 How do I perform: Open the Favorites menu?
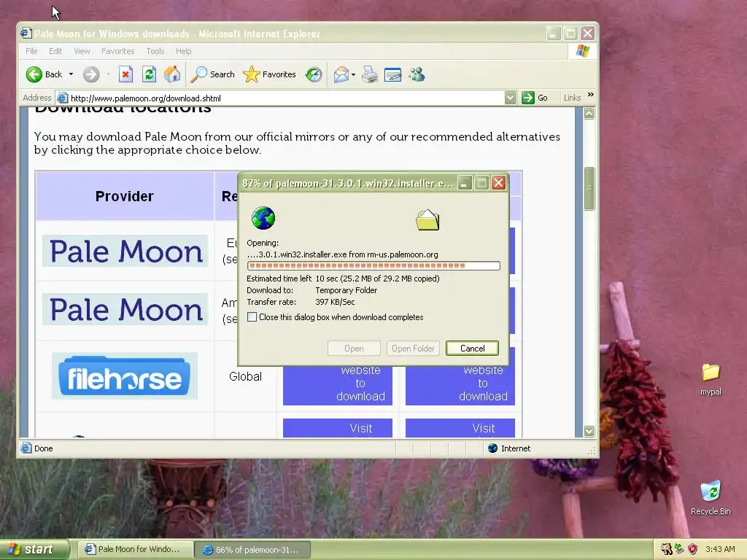(x=117, y=51)
